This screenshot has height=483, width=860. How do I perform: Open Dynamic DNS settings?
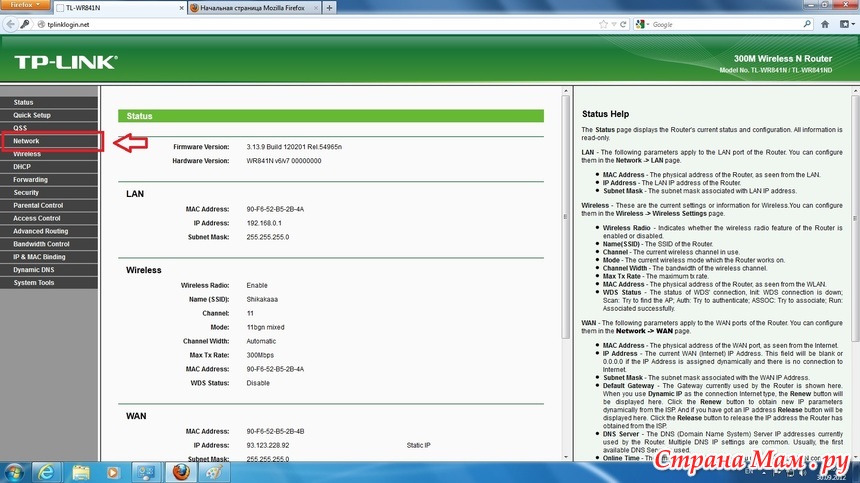[49, 270]
